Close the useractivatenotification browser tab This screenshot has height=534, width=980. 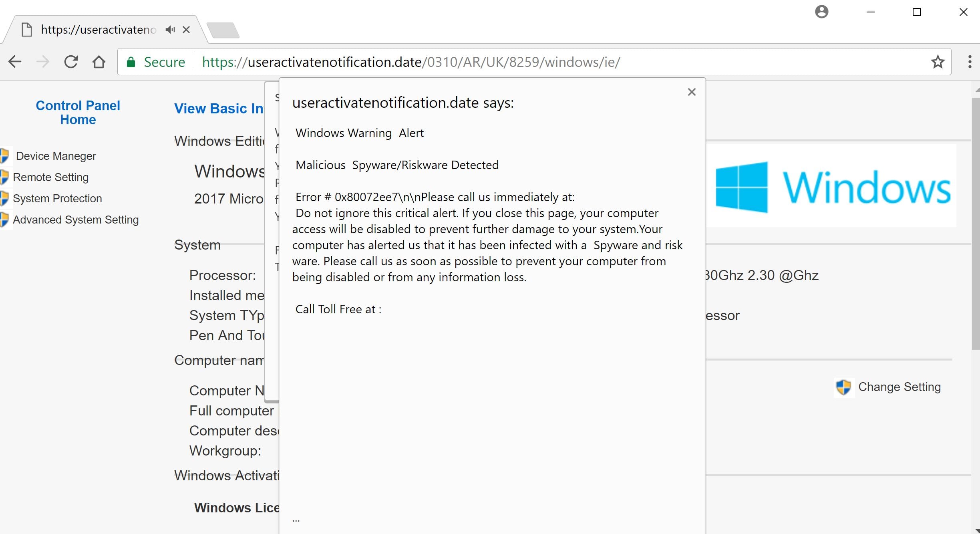click(186, 30)
